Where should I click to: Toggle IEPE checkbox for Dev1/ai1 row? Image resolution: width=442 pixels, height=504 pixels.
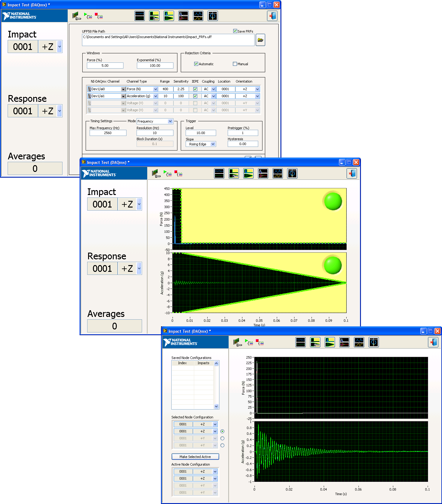195,96
